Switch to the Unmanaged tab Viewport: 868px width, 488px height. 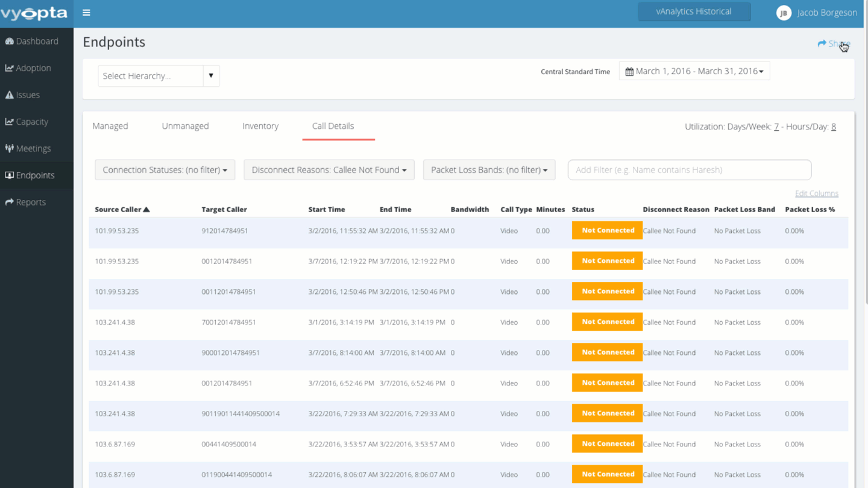(185, 126)
